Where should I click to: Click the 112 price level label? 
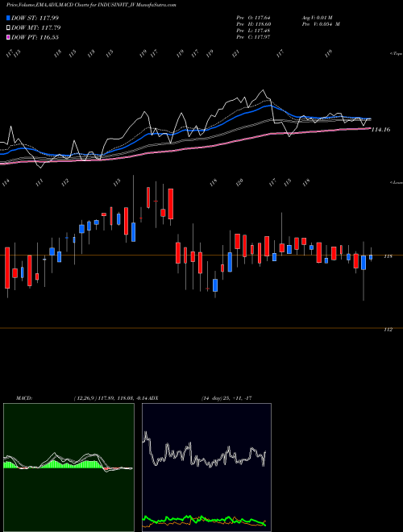[388, 330]
